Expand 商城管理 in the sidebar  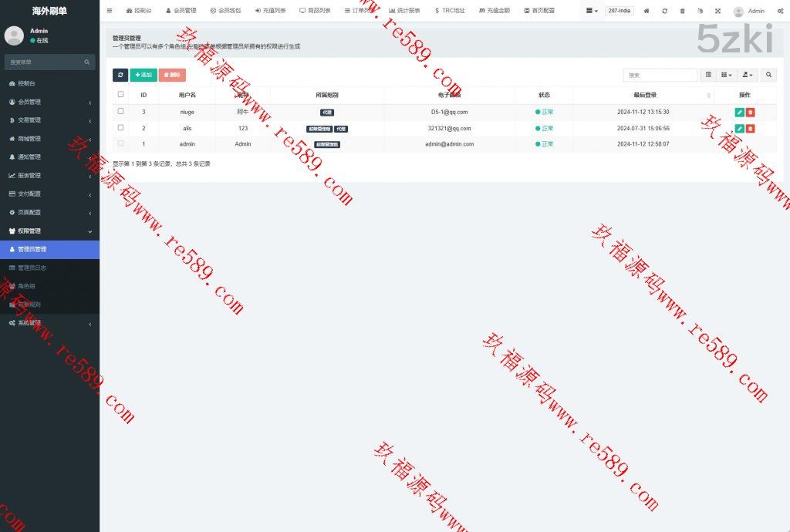pos(49,139)
